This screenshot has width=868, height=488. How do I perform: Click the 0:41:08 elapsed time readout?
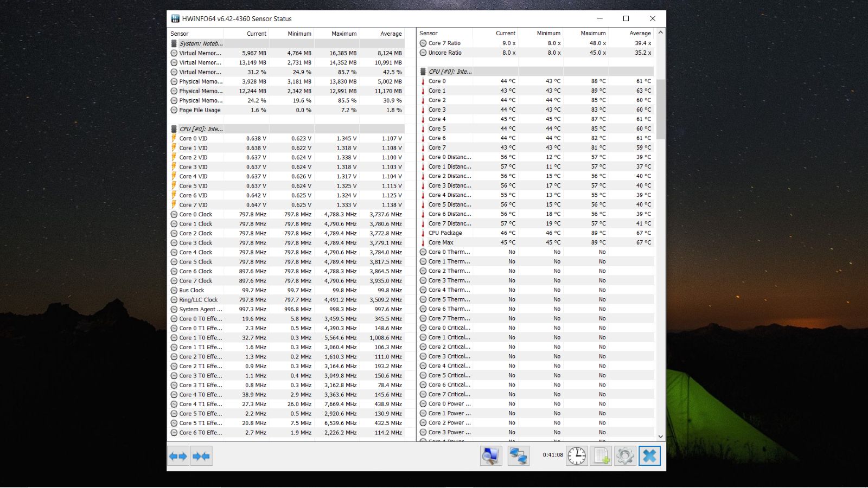[553, 455]
